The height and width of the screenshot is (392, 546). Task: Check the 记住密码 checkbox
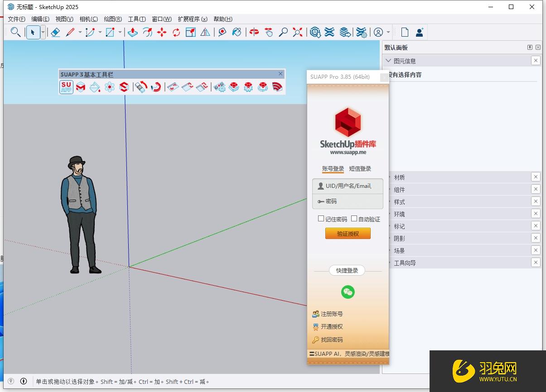[x=321, y=219]
